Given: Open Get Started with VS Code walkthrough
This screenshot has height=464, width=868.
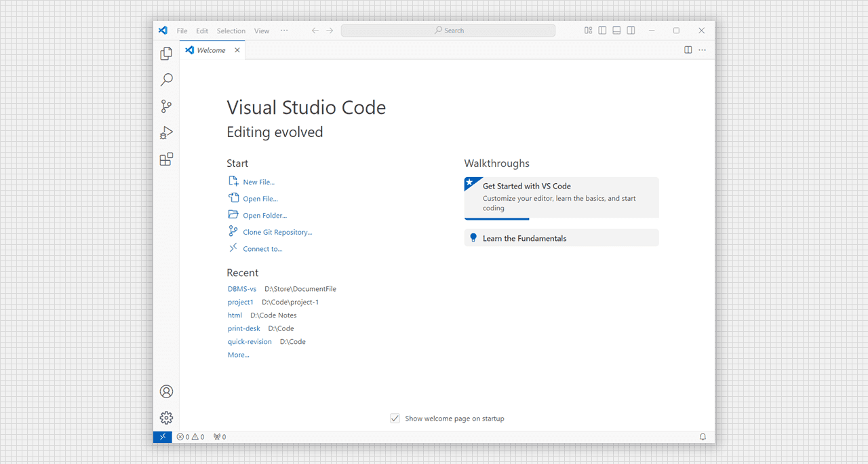Looking at the screenshot, I should coord(561,198).
